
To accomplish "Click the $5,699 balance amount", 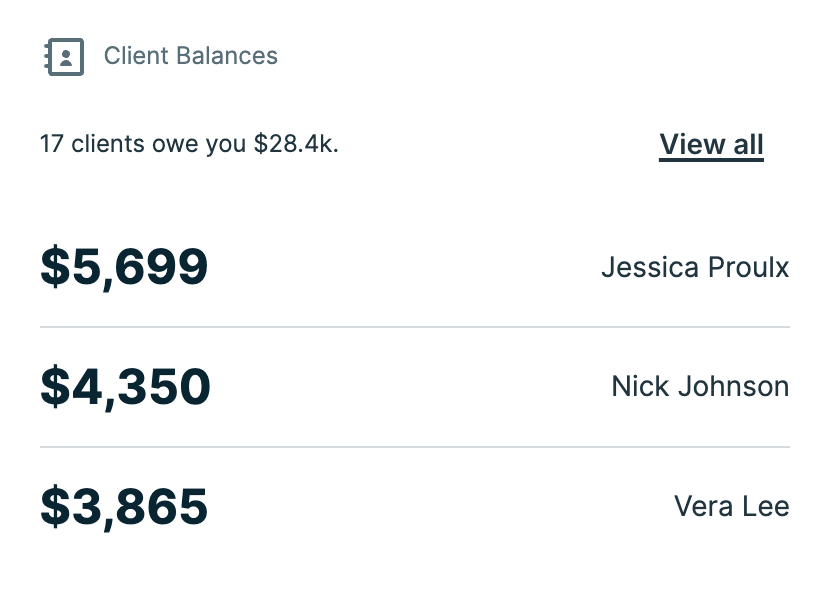I will 124,266.
